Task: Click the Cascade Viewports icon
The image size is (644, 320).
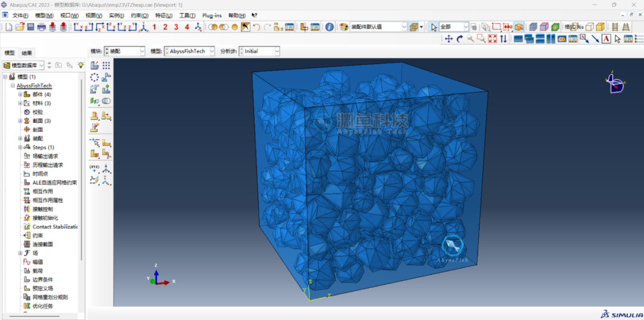Action: (x=529, y=39)
